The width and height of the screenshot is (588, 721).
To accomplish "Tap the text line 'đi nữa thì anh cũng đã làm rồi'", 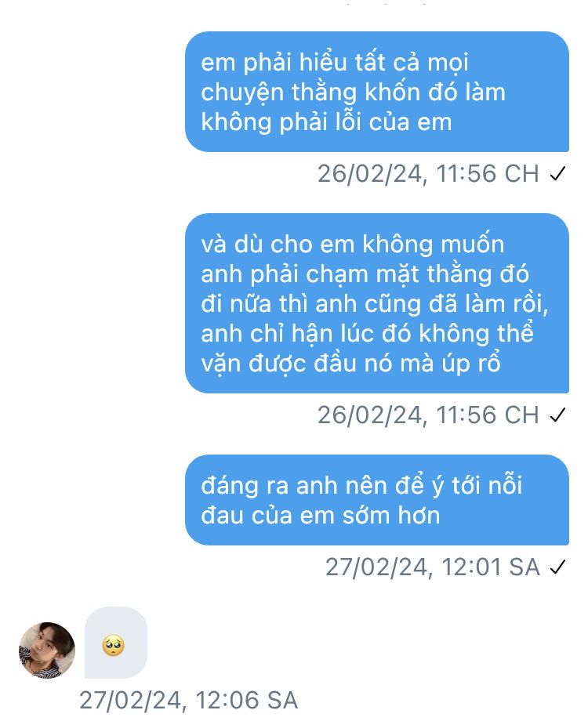I will tap(375, 304).
